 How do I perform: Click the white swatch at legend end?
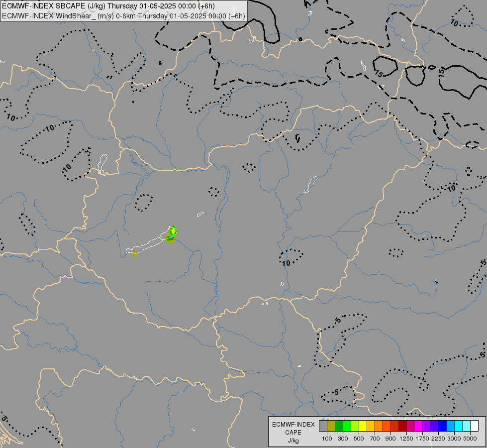point(474,426)
